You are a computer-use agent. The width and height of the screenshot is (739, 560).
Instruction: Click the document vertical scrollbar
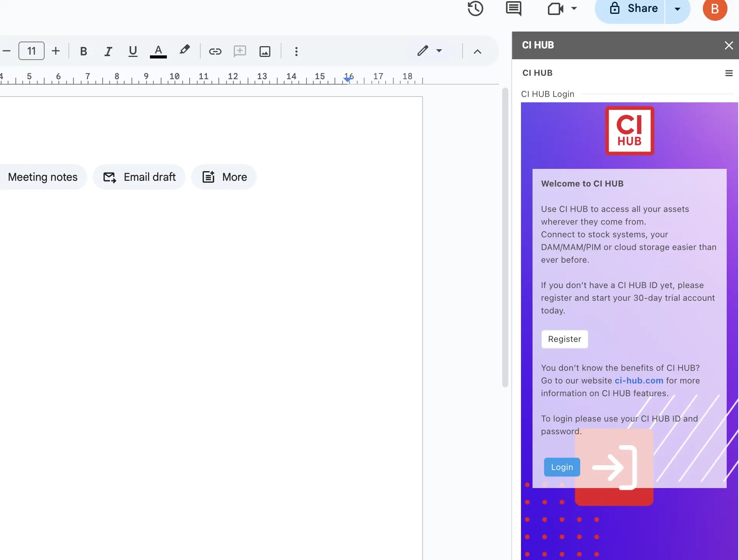point(505,238)
